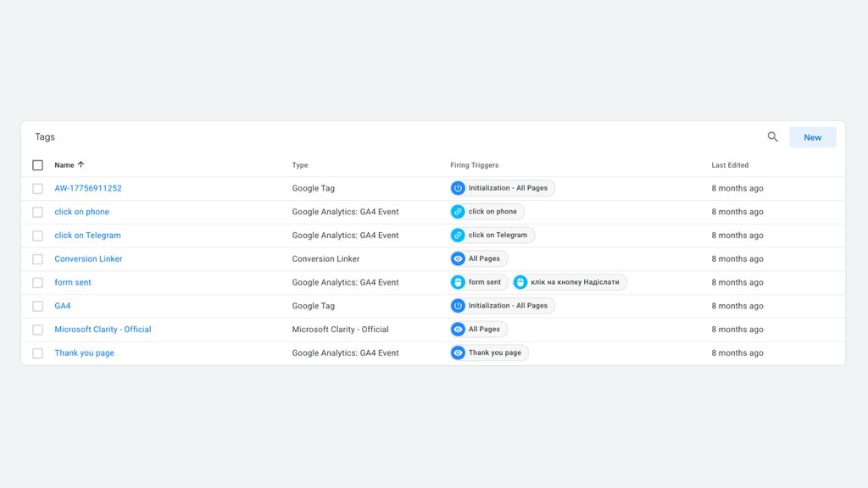Sort tags using the Name column arrow
This screenshot has height=488, width=868.
[81, 164]
